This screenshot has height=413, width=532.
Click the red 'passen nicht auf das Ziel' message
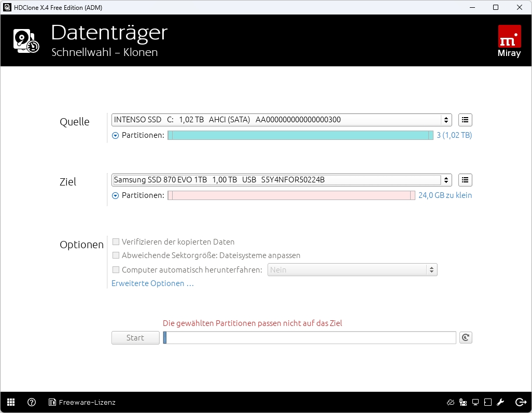(x=253, y=323)
